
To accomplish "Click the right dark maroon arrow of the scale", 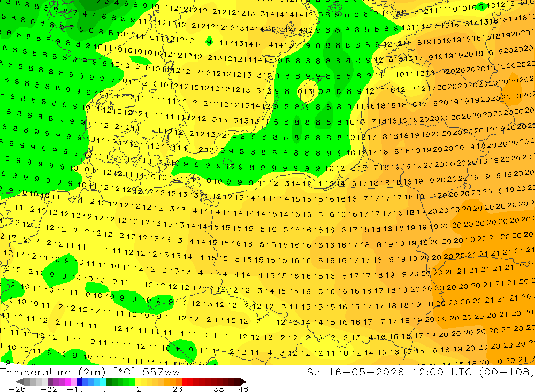I will coord(243,381).
